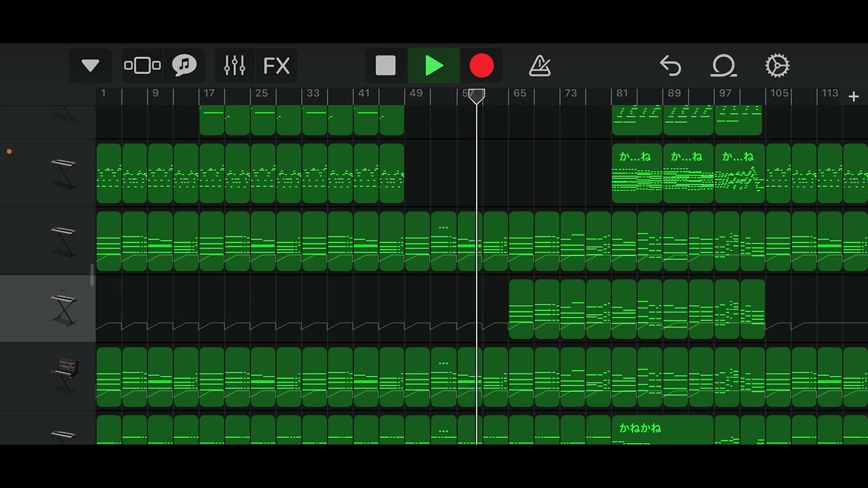Viewport: 868px width, 488px height.
Task: Start playback with the green play button
Action: click(x=434, y=66)
